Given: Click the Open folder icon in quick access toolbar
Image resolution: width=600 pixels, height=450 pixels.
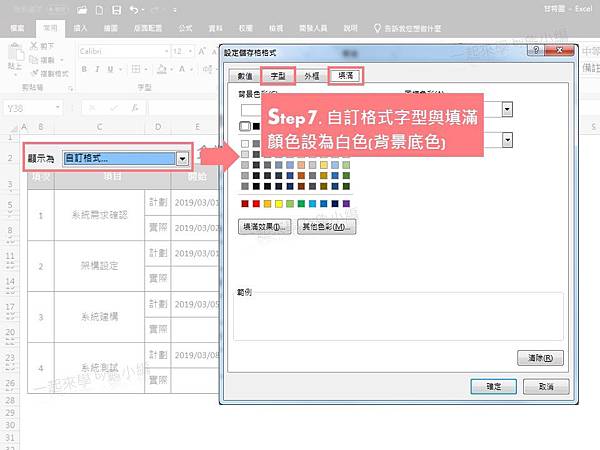Looking at the screenshot, I should pos(82,10).
